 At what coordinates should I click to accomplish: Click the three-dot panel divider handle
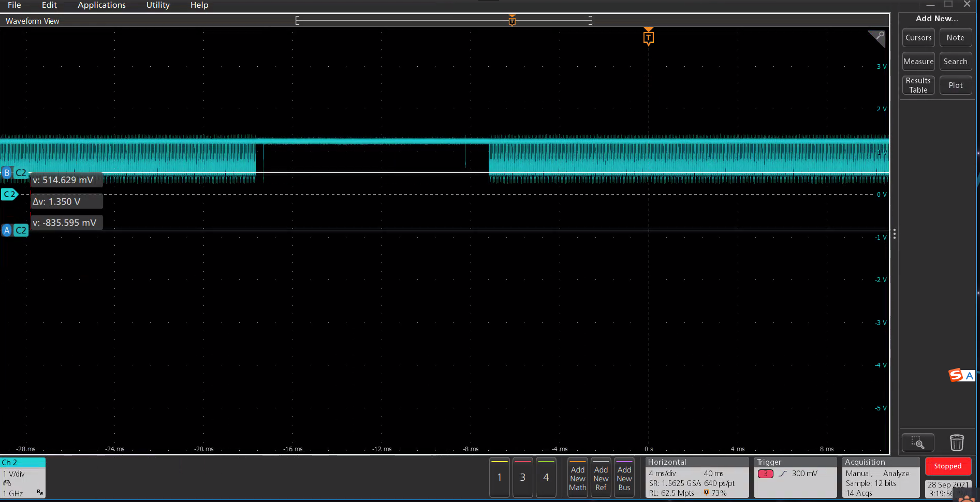pyautogui.click(x=894, y=234)
